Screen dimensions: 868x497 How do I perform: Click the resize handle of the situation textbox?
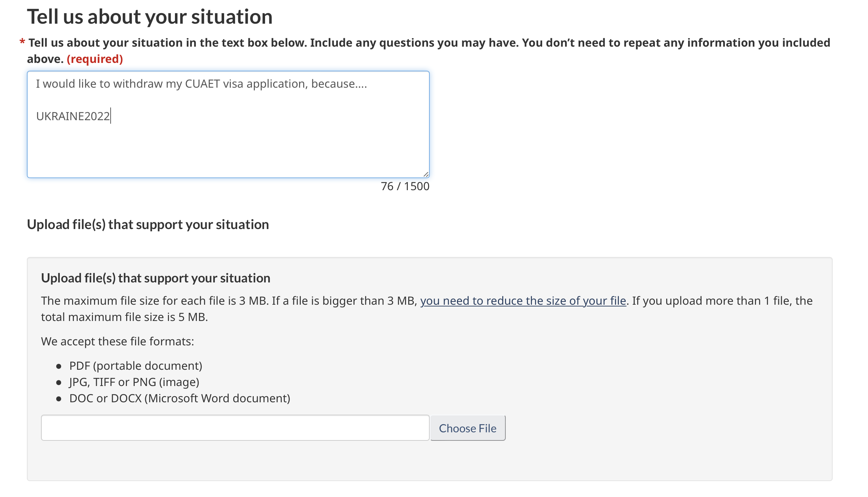pyautogui.click(x=426, y=174)
